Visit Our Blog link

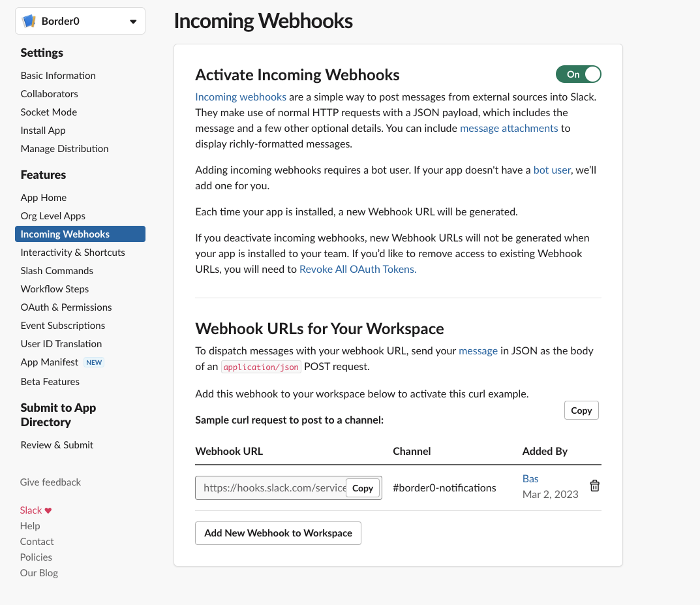(x=39, y=573)
